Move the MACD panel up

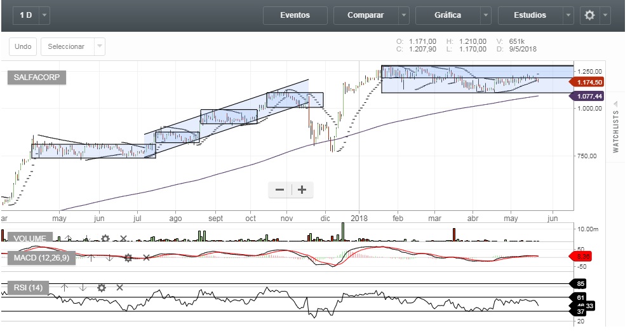91,257
